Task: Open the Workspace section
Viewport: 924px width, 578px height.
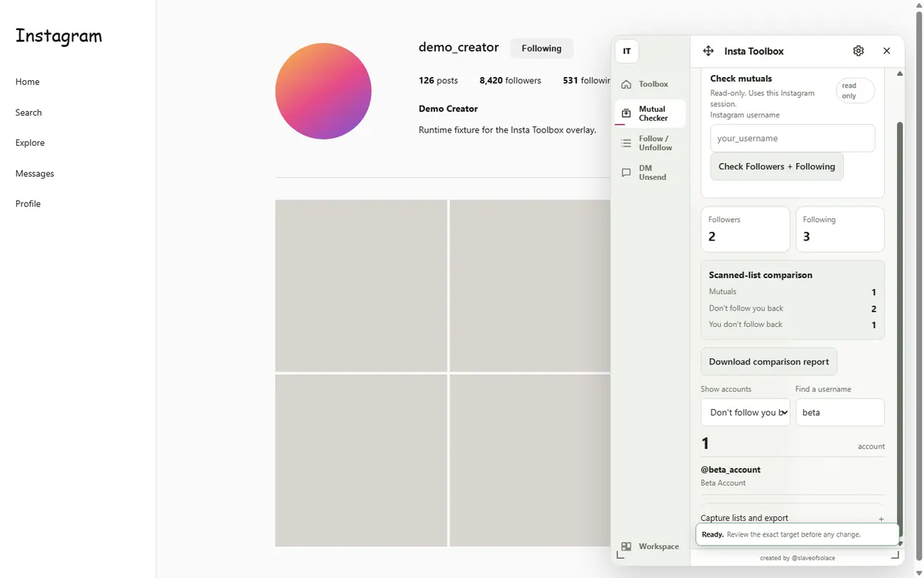Action: pyautogui.click(x=650, y=546)
